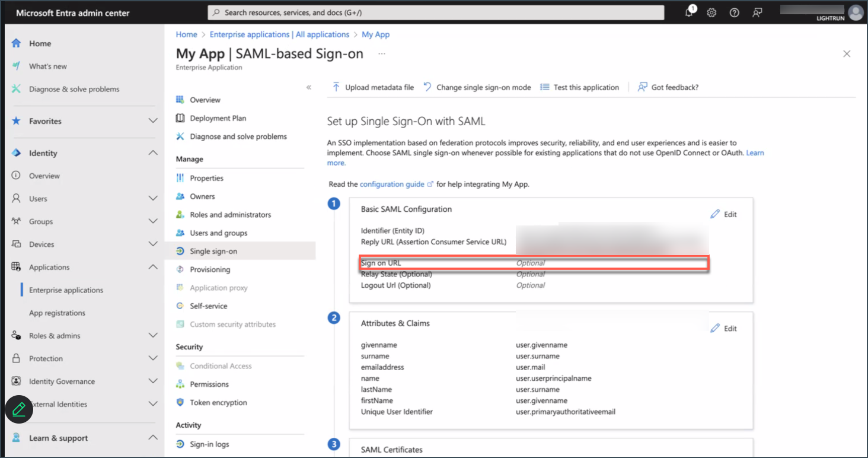Viewport: 868px width, 458px height.
Task: Open Enterprise applications in the sidebar
Action: [66, 290]
